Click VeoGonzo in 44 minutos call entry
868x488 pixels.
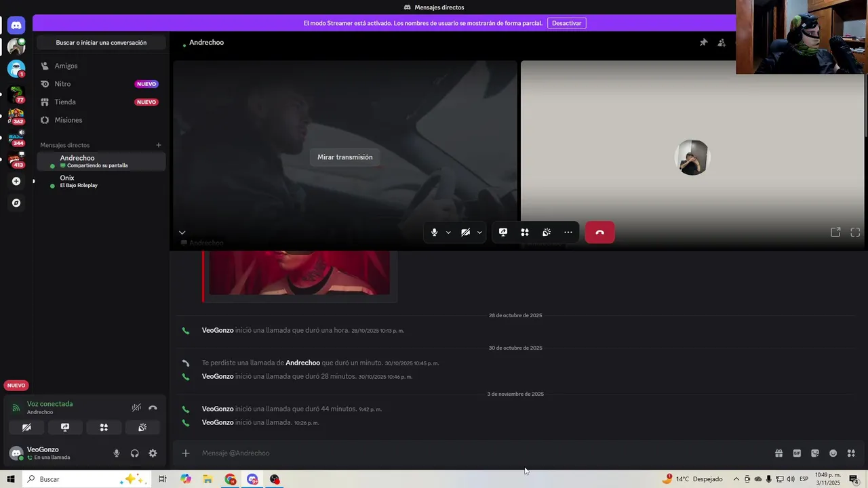click(218, 409)
